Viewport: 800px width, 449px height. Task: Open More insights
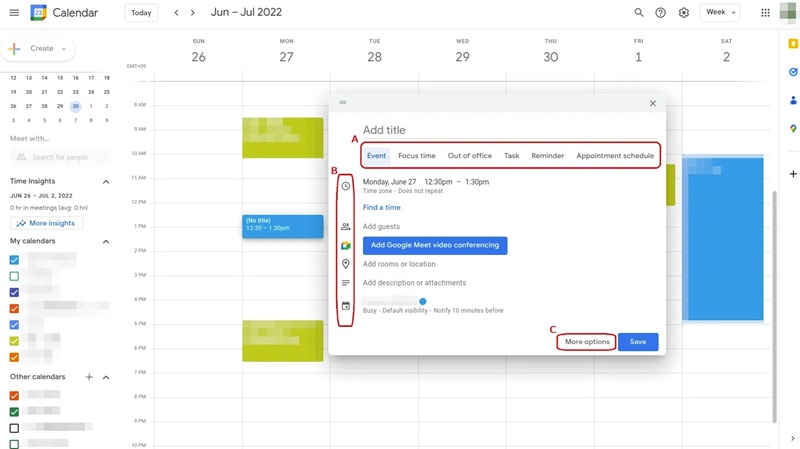[x=46, y=223]
